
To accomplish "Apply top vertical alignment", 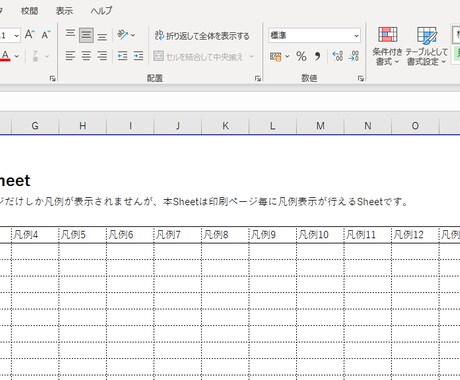I will [x=70, y=35].
